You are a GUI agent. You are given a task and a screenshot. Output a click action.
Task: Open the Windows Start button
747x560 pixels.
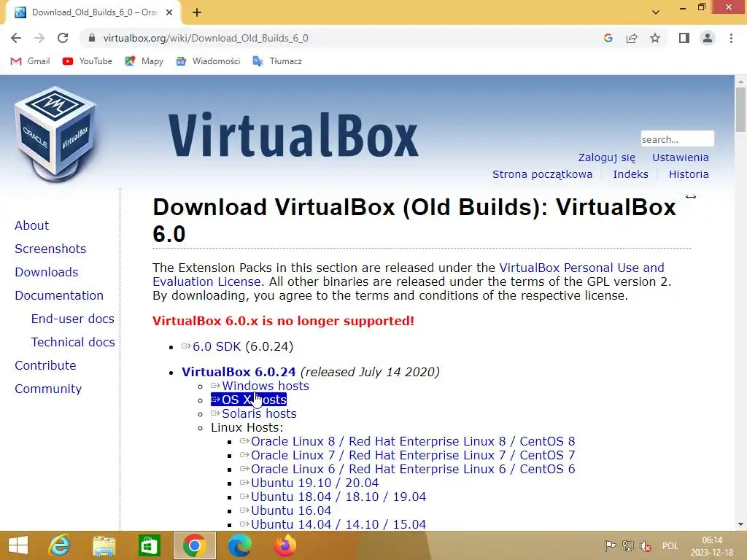pos(18,545)
